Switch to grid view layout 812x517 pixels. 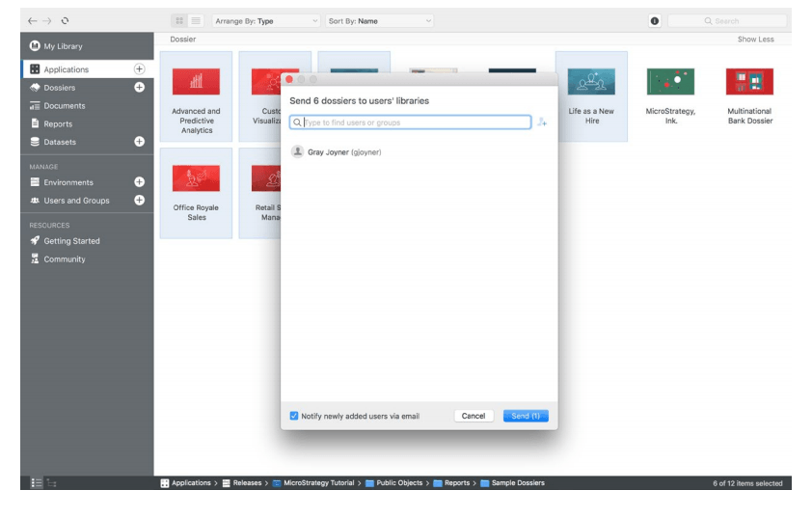click(179, 21)
